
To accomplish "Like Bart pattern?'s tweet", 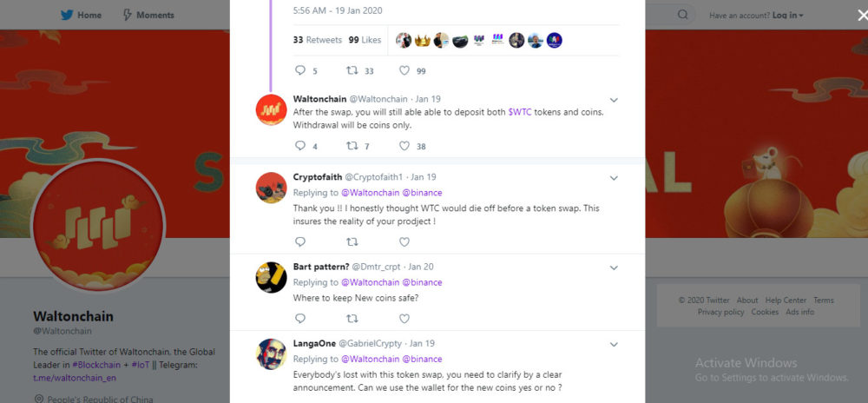I will [404, 319].
